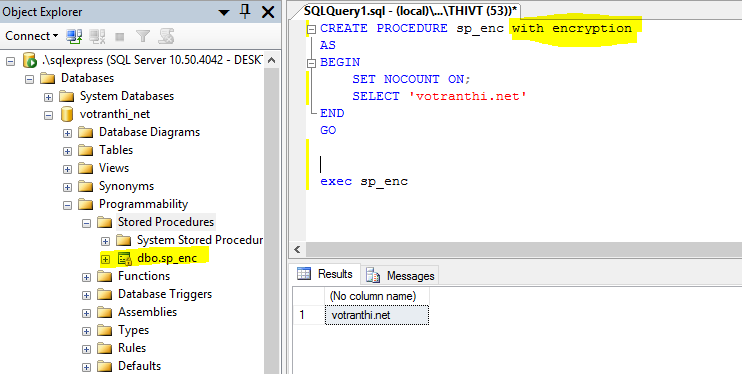Expand the Types folder
Screen dimensions: 742x374
tap(86, 331)
